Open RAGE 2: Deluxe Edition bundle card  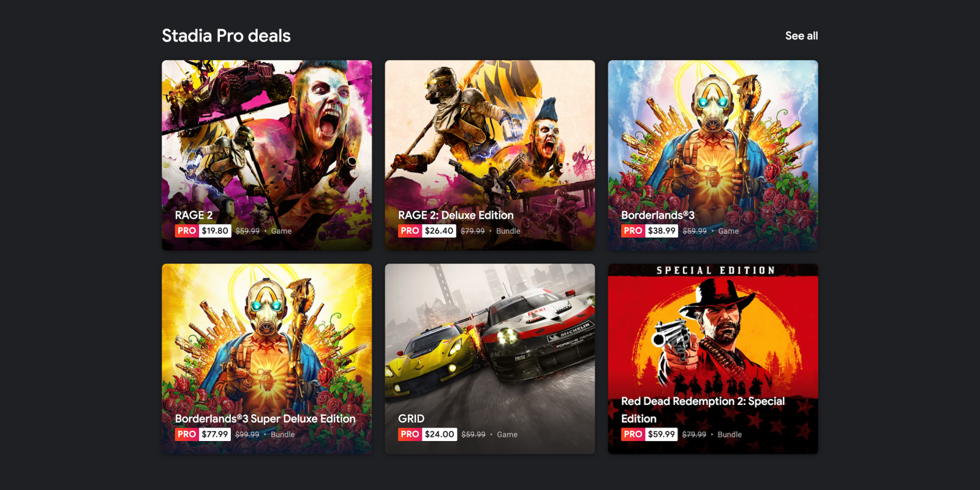click(x=490, y=155)
